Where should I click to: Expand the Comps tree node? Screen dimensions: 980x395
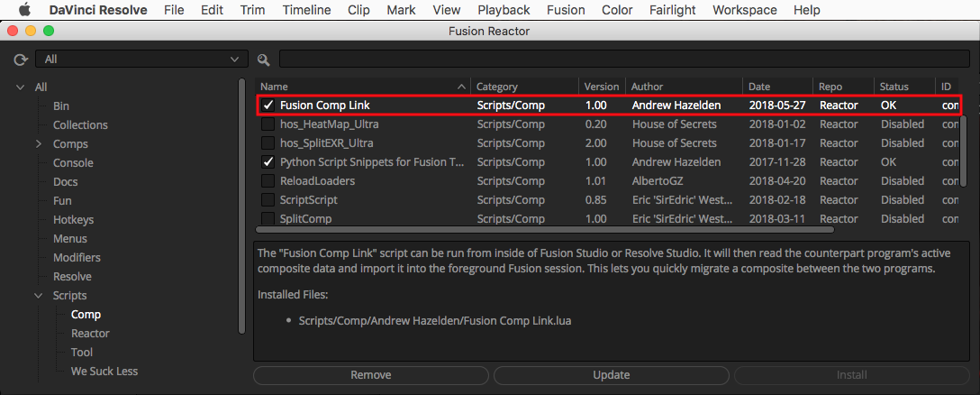click(39, 144)
